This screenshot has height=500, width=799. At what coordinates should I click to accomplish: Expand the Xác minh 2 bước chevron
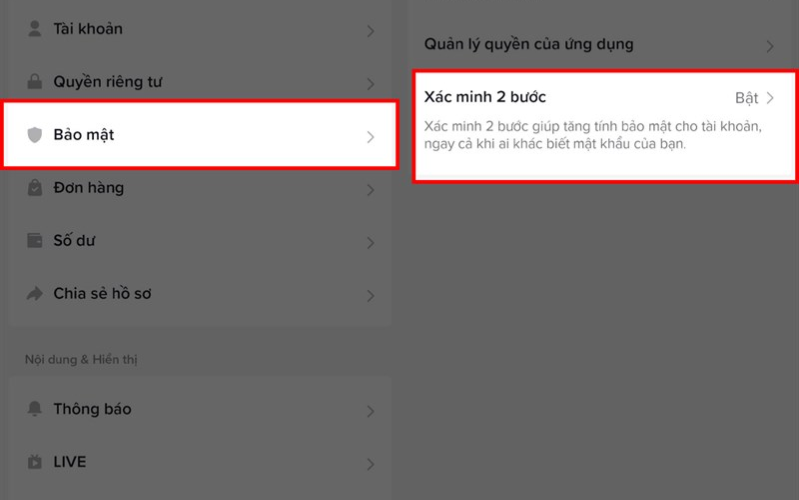coord(769,98)
